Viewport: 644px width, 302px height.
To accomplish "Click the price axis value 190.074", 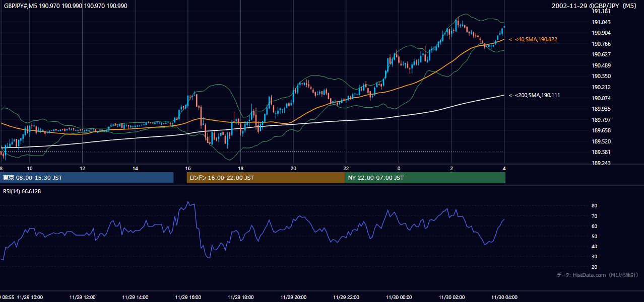I will pyautogui.click(x=601, y=98).
